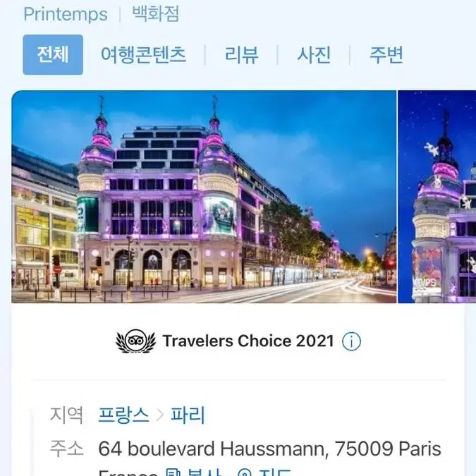Click the copy icon next to 복사

tap(173, 472)
